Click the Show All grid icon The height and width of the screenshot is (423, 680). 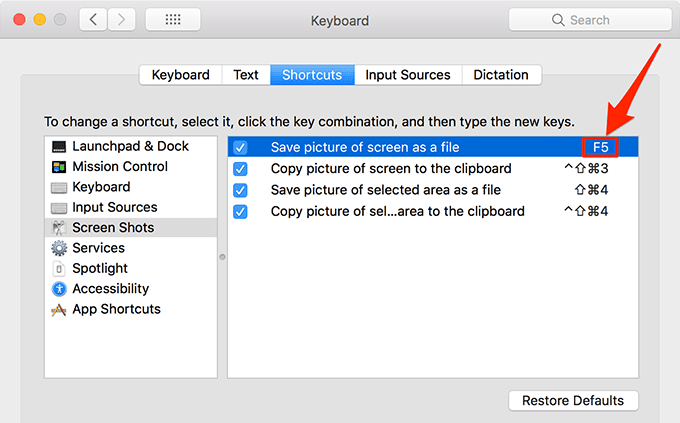[171, 20]
